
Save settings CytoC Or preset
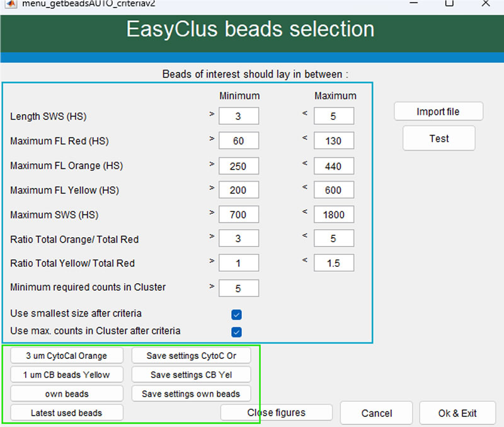pos(192,356)
